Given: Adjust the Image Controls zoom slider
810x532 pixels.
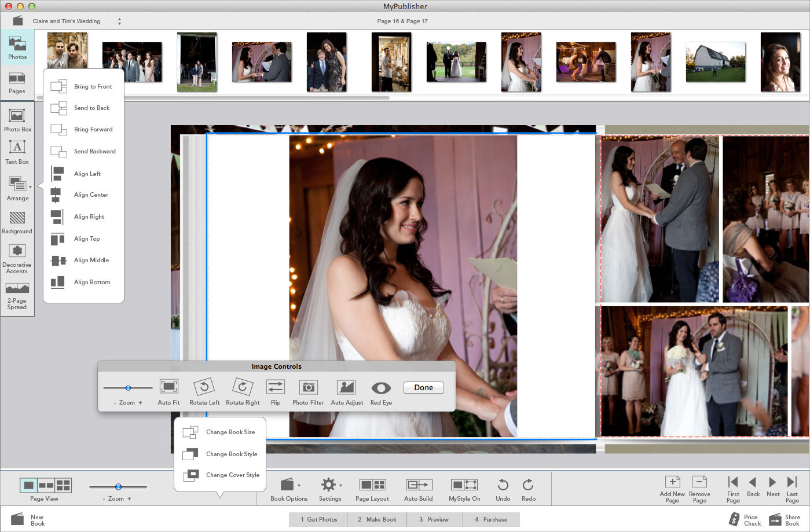Looking at the screenshot, I should 128,388.
